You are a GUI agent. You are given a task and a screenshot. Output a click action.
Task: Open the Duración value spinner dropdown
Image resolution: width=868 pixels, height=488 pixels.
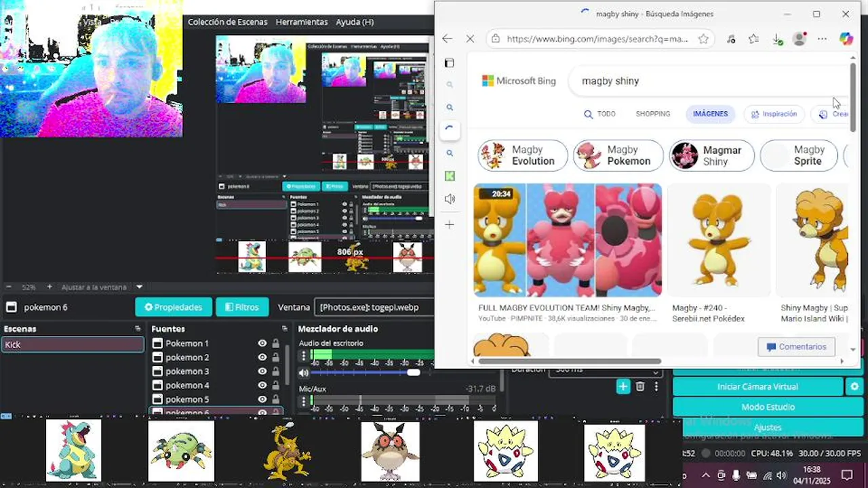pyautogui.click(x=655, y=371)
